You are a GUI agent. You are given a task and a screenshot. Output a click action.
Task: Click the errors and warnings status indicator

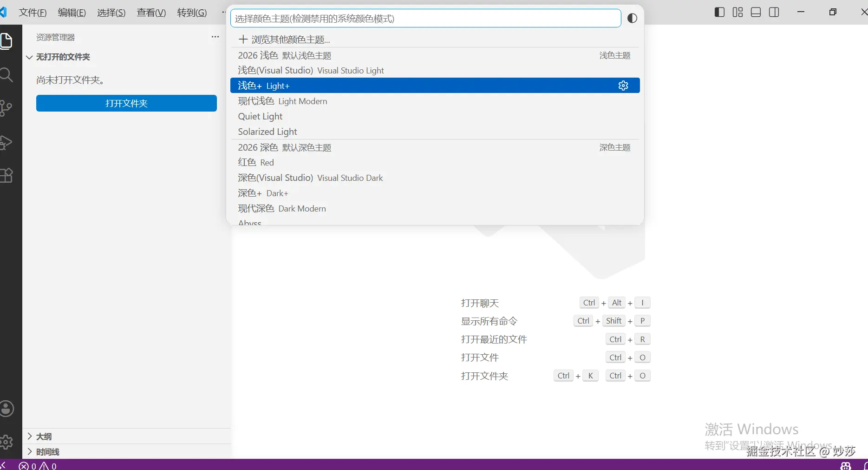click(38, 465)
